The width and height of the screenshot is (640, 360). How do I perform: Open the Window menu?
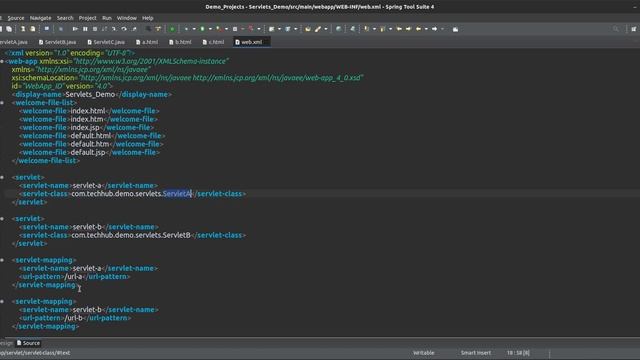(127, 18)
